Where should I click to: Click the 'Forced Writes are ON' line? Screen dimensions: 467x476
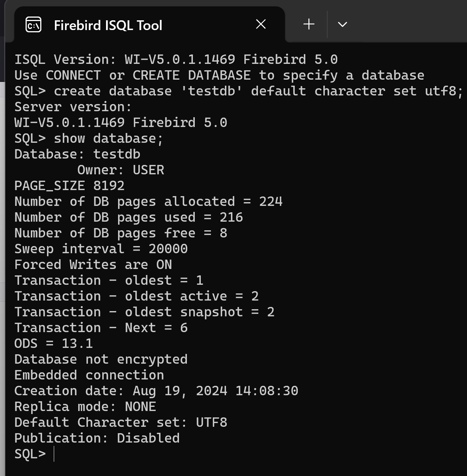(x=93, y=264)
